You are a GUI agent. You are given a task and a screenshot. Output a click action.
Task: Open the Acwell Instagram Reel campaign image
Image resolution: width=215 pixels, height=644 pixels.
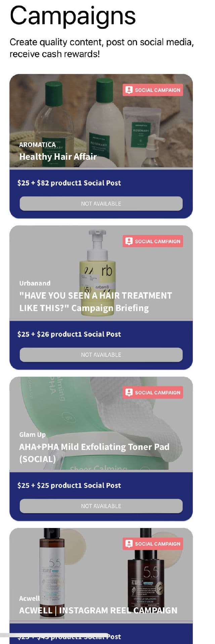click(x=101, y=575)
